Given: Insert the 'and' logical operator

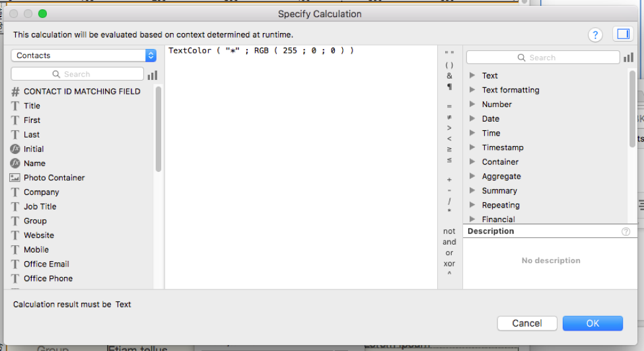Looking at the screenshot, I should (449, 242).
